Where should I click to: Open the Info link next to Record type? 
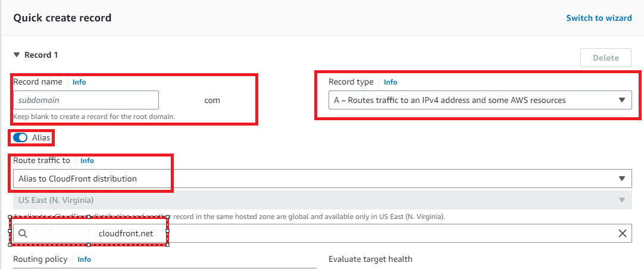(x=390, y=82)
